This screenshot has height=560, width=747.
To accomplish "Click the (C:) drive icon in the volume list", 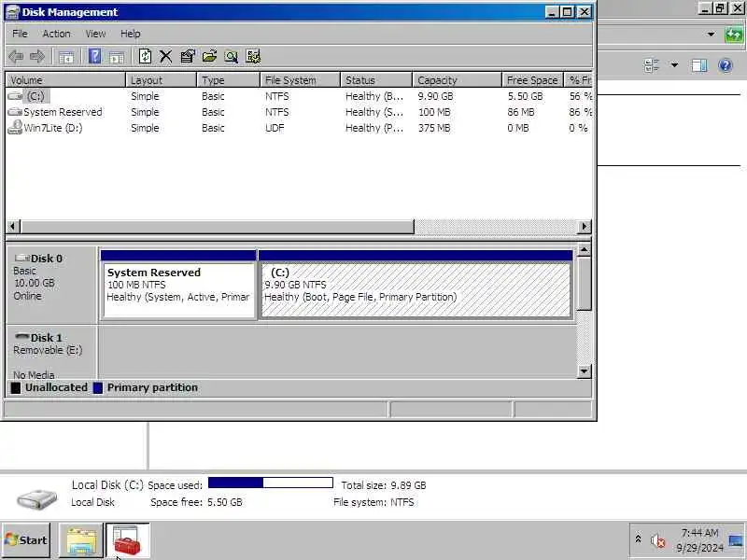I will click(15, 96).
